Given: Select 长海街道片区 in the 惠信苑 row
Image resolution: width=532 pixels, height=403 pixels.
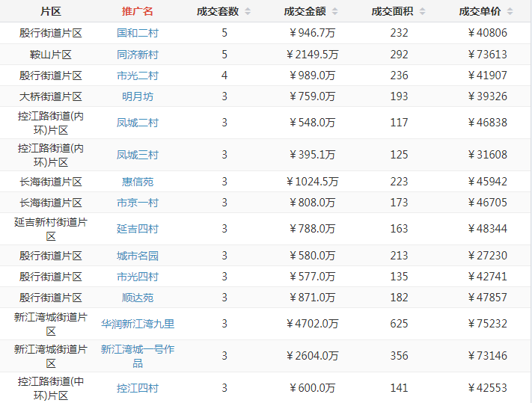Looking at the screenshot, I should tap(51, 182).
